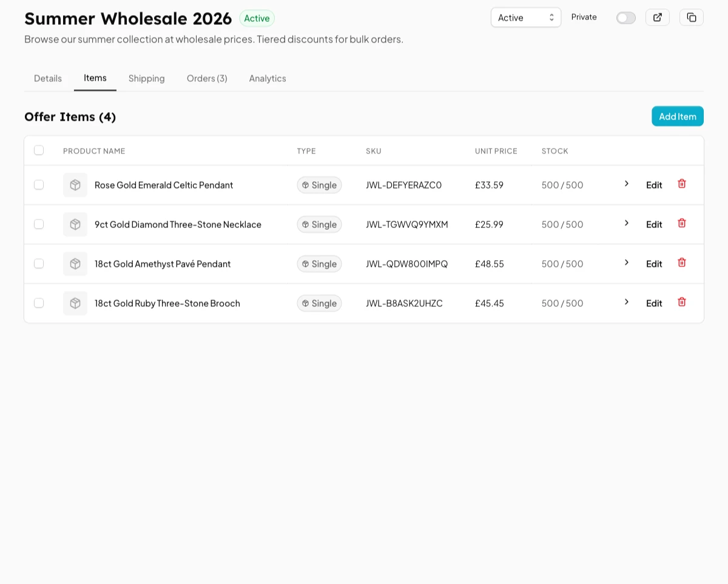This screenshot has height=584, width=728.
Task: Click the Add Item button
Action: coord(677,116)
